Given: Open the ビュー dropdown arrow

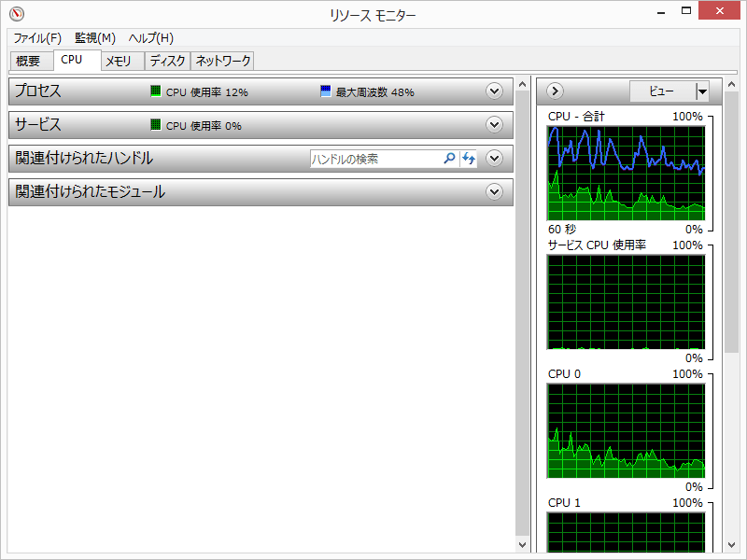Looking at the screenshot, I should [702, 91].
